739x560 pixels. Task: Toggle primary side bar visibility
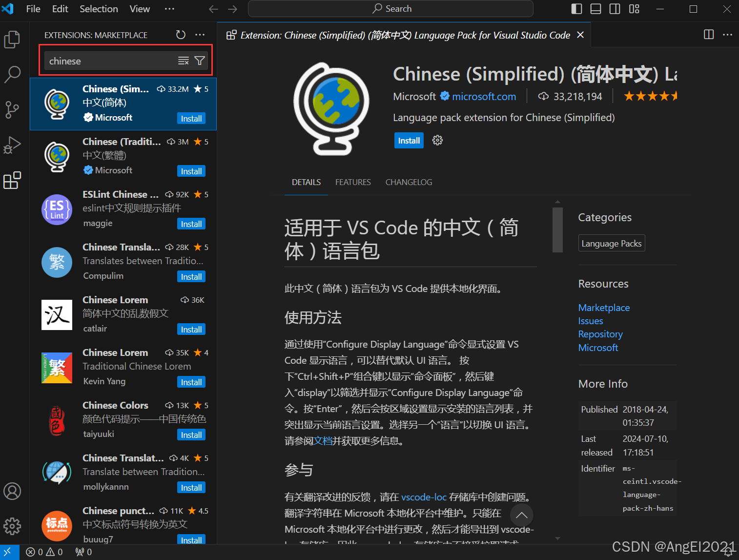point(576,9)
